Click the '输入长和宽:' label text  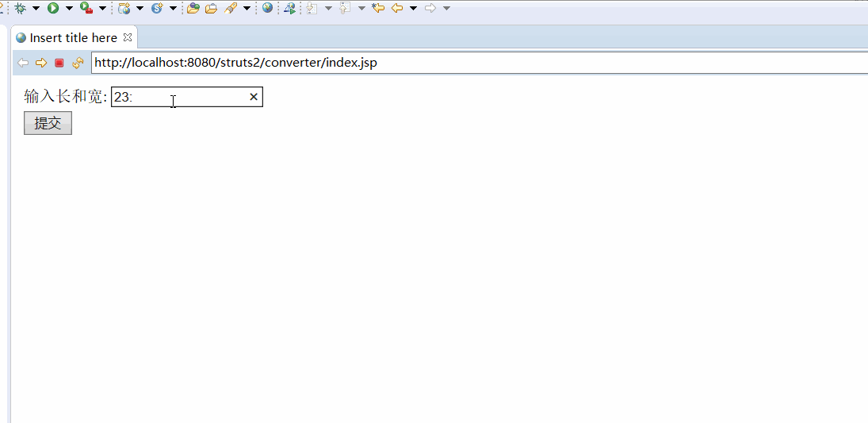pyautogui.click(x=66, y=97)
